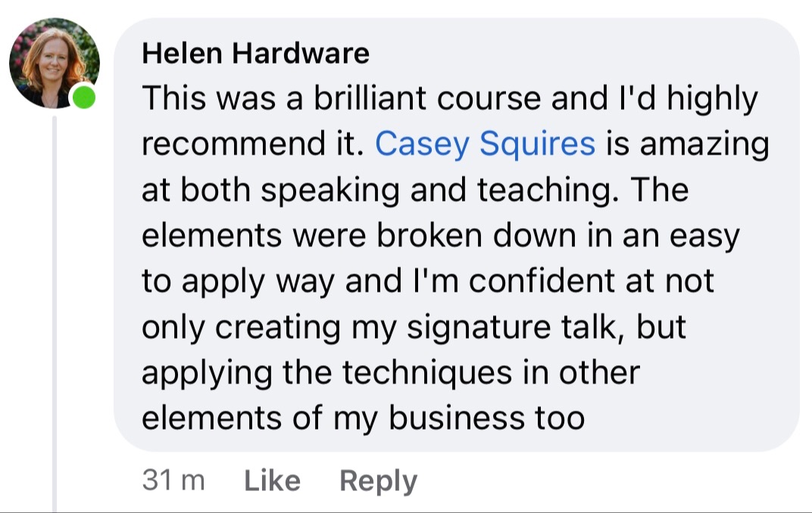Open the tagged Casey Squires profile link
812x513 pixels.
pyautogui.click(x=486, y=143)
